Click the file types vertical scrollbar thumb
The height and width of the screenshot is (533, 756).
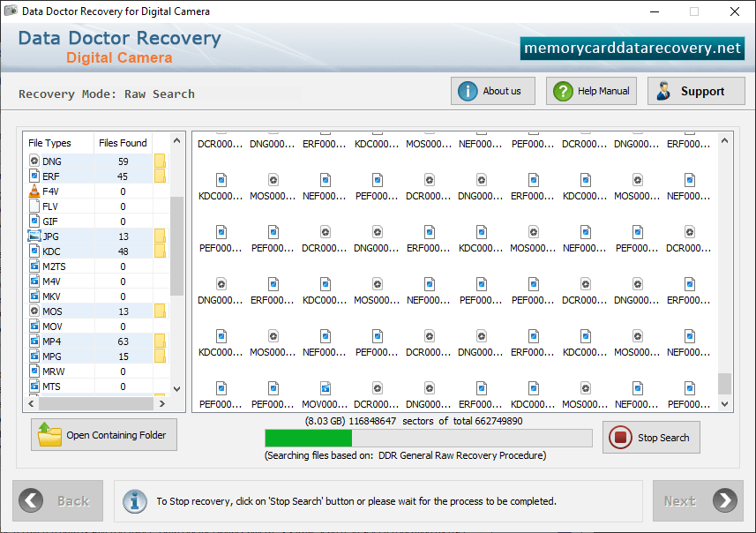tap(177, 245)
